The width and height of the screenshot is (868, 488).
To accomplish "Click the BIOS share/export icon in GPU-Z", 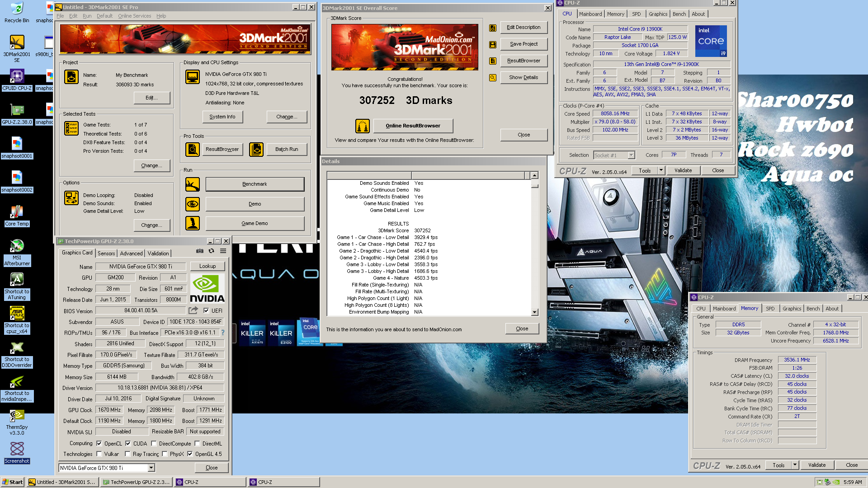I will point(193,310).
